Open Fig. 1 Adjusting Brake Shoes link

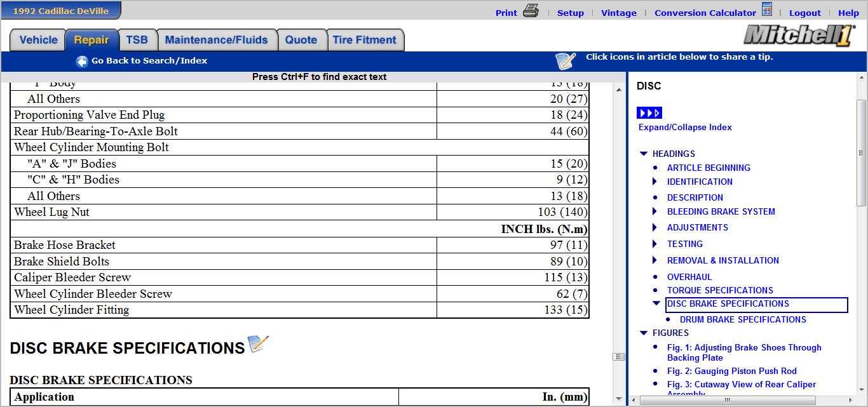744,352
